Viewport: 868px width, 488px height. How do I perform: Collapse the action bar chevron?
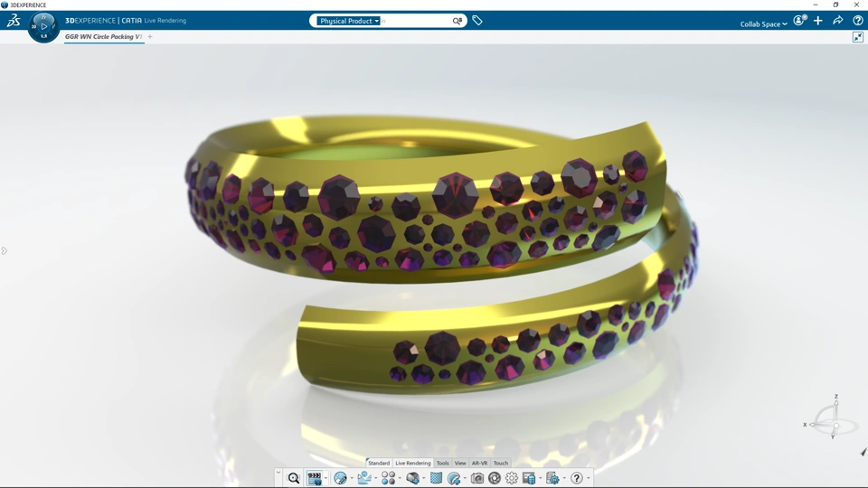[278, 473]
